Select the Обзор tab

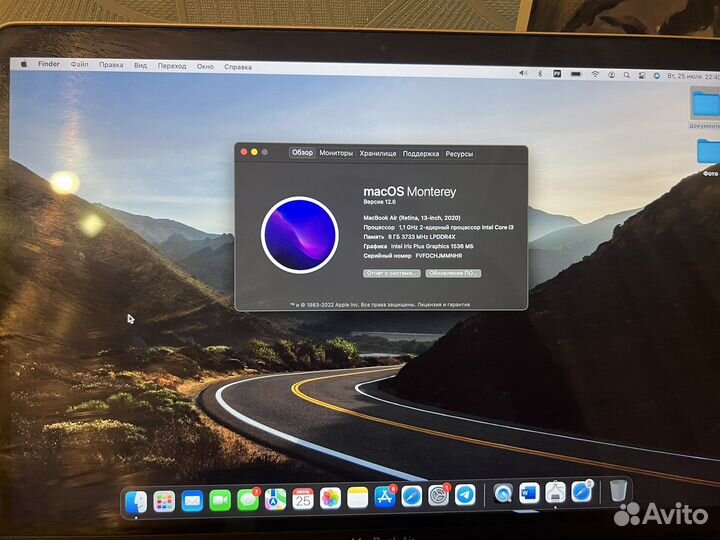coord(302,152)
